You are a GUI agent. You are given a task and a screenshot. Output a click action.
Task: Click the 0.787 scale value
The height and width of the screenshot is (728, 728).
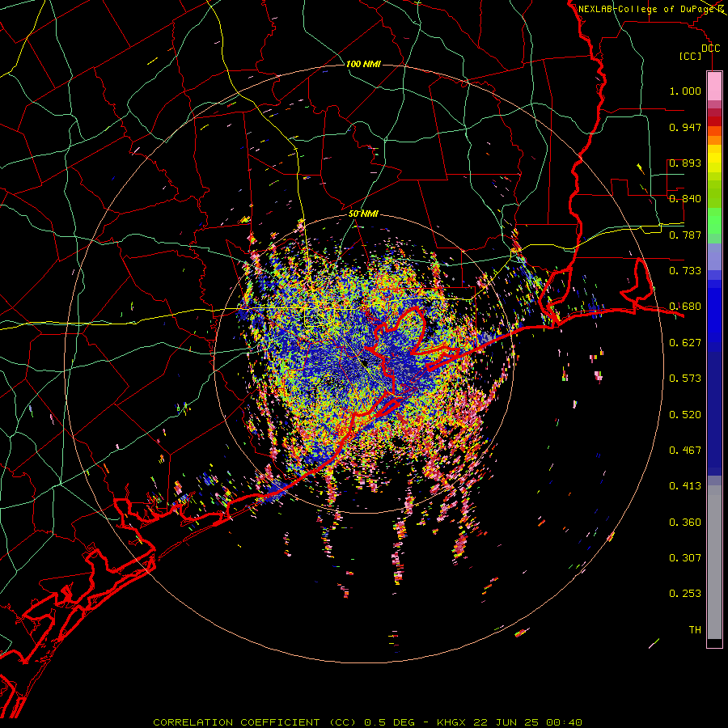pyautogui.click(x=685, y=235)
